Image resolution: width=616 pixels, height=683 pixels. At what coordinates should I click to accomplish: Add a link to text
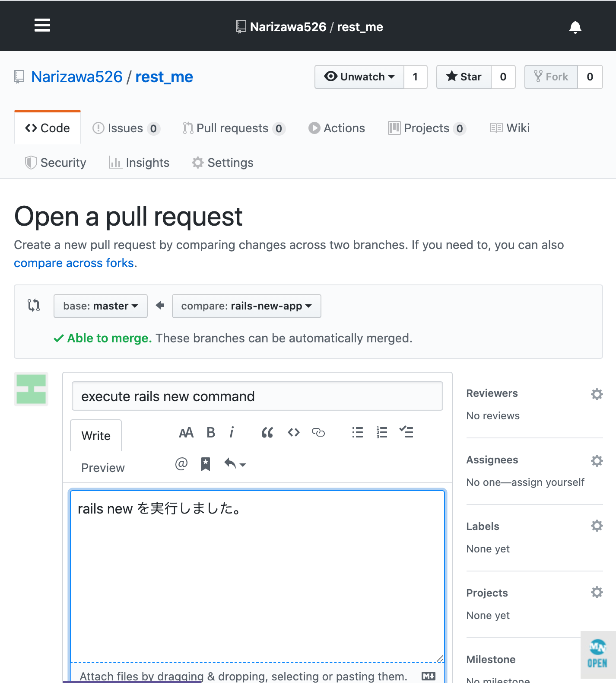click(x=318, y=433)
